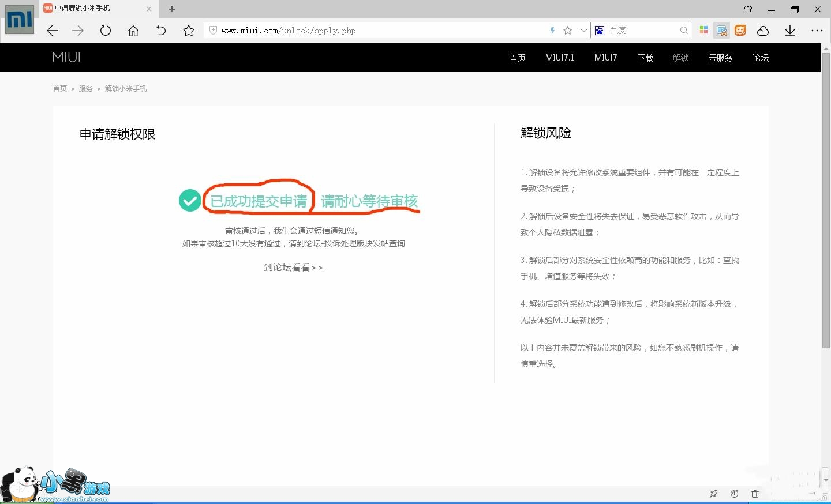Open the screenshot scissors tool icon
Screen dimensions: 831x504
pyautogui.click(x=721, y=31)
